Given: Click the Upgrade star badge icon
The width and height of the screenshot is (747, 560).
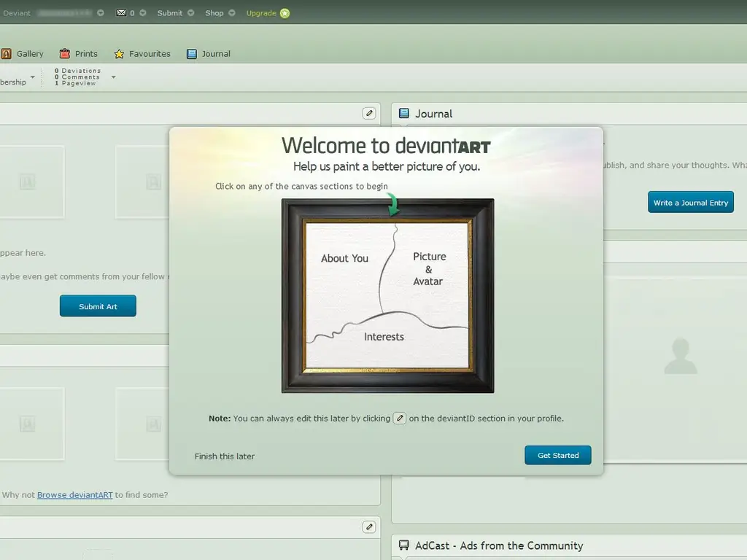Looking at the screenshot, I should point(285,13).
